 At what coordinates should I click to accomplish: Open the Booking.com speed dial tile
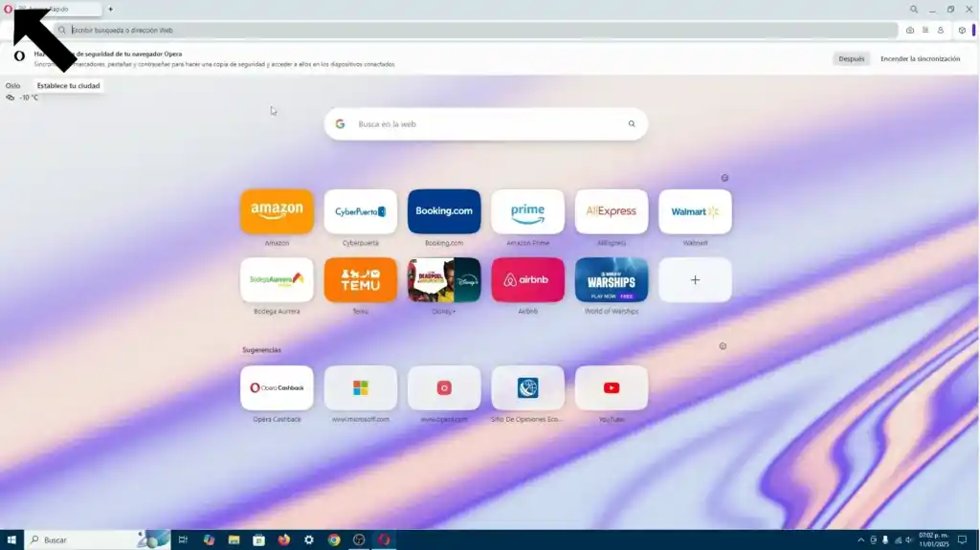[x=444, y=211]
